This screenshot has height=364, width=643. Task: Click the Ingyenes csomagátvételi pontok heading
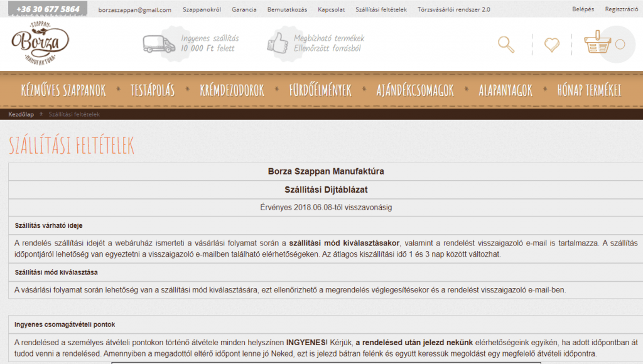click(65, 324)
